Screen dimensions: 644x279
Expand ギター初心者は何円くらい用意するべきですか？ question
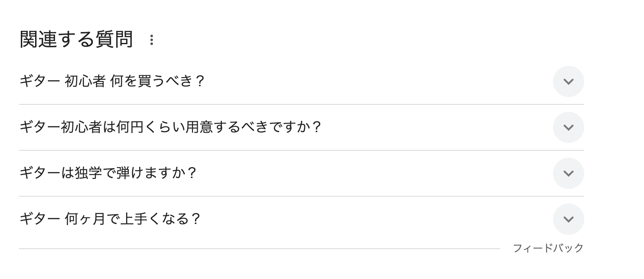coord(286,127)
